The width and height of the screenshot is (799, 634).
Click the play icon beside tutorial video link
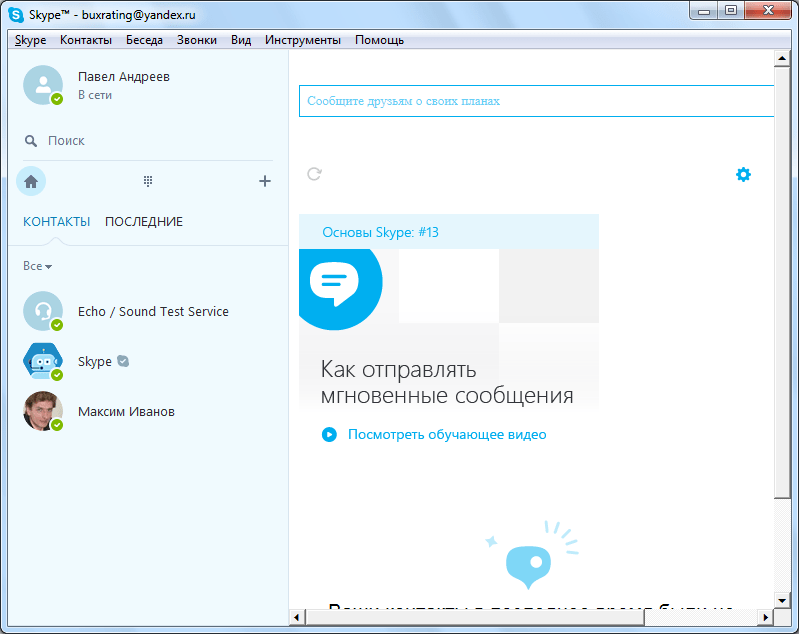tap(329, 435)
